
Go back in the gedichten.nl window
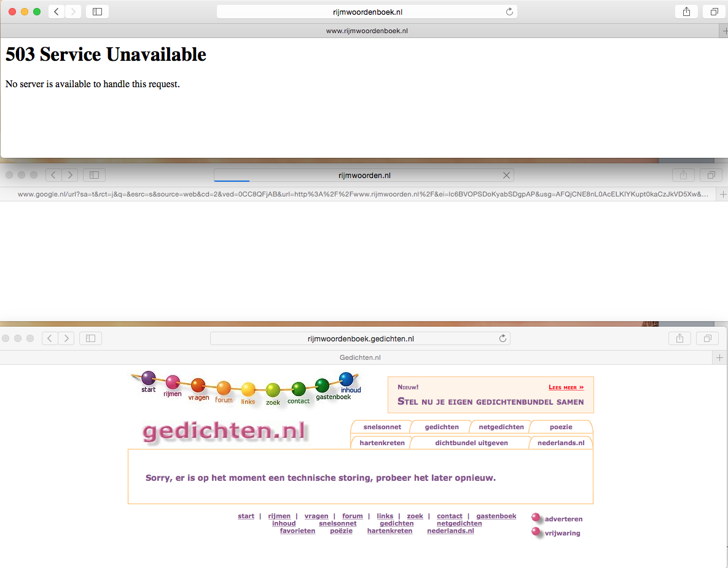[x=50, y=338]
